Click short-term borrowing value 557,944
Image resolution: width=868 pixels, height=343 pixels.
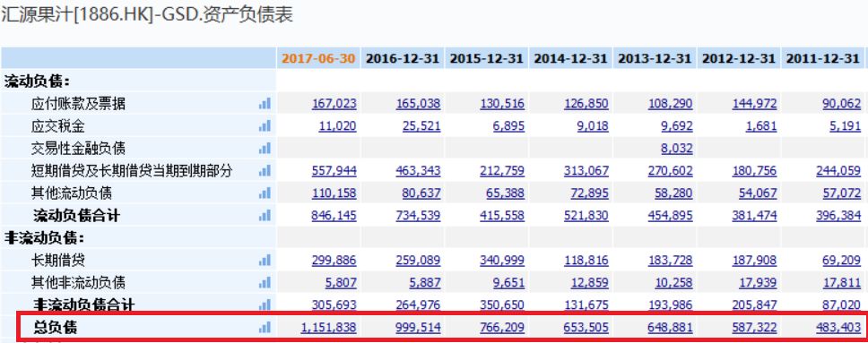pyautogui.click(x=334, y=171)
